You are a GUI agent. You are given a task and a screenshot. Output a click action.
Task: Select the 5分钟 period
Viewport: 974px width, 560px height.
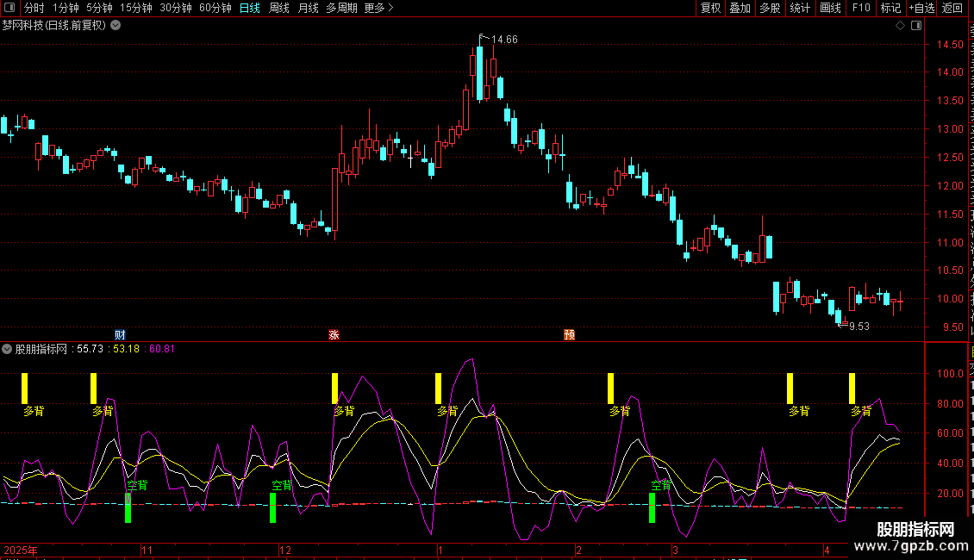pos(99,8)
